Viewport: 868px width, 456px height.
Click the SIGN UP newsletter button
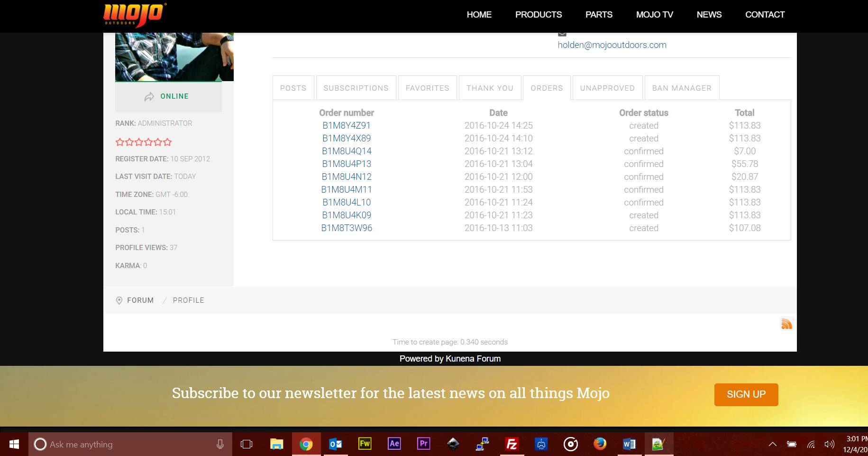[746, 394]
